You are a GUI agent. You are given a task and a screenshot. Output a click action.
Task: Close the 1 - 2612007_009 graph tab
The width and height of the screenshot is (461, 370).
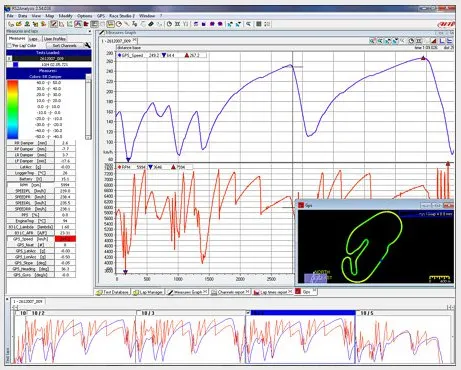coord(135,40)
